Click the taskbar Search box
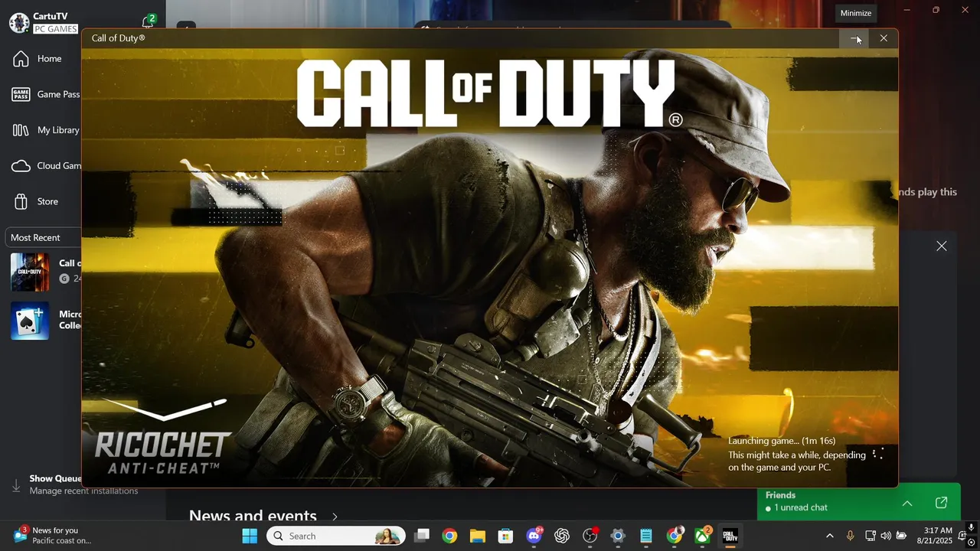 point(335,536)
